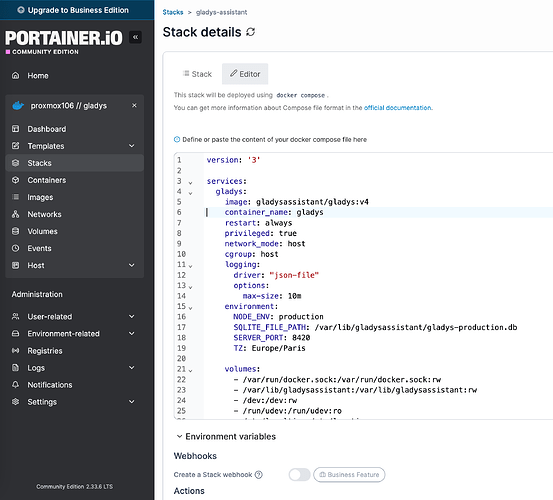Fold the environment block at line 15
Screen dimensions: 553x500
click(x=190, y=308)
